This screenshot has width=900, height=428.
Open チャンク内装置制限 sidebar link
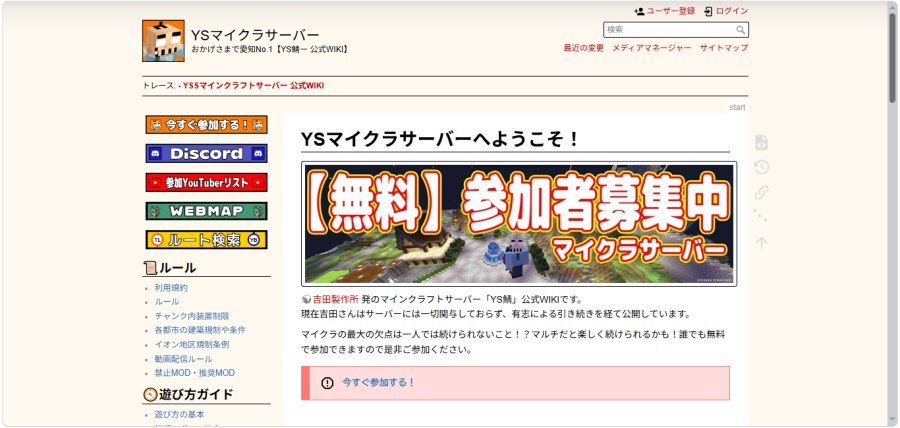coord(192,316)
